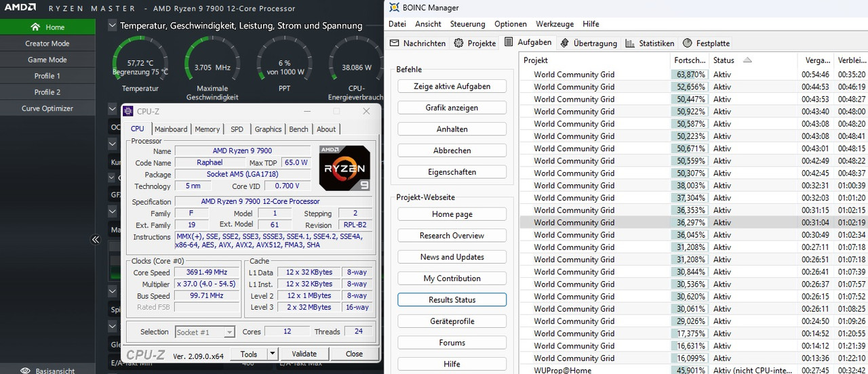Switch to the SPD tab in CPU-Z
Image resolution: width=868 pixels, height=374 pixels.
[237, 129]
